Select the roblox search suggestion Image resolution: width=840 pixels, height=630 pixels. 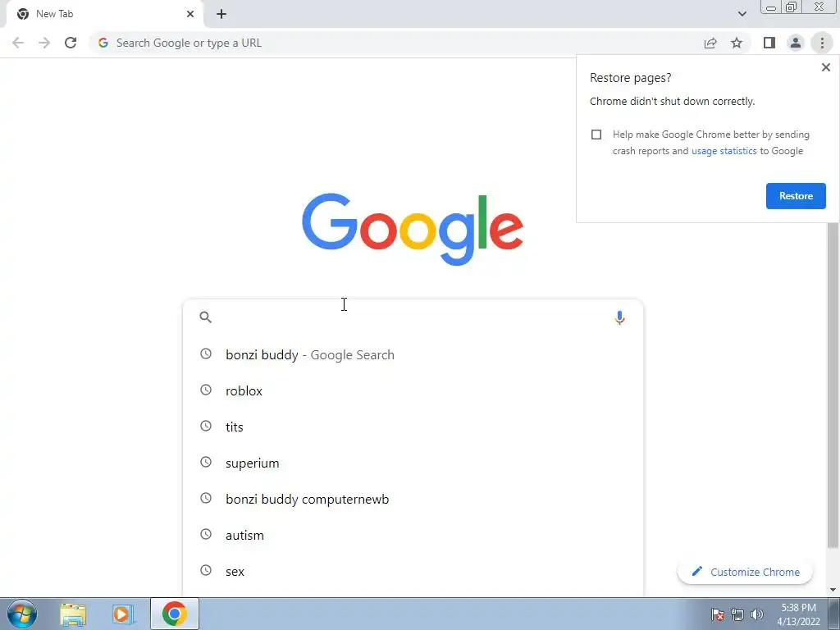tap(413, 390)
